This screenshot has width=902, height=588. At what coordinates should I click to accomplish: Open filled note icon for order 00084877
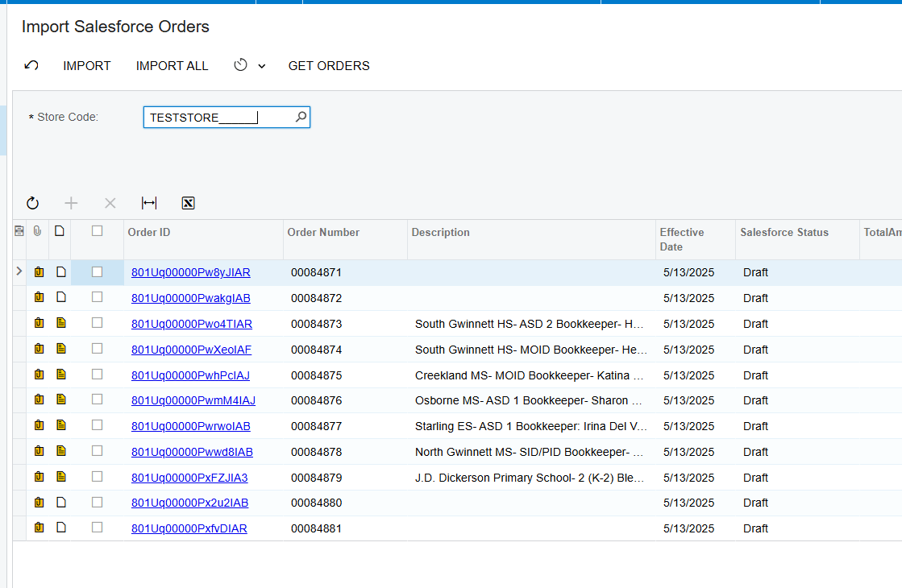(x=61, y=425)
